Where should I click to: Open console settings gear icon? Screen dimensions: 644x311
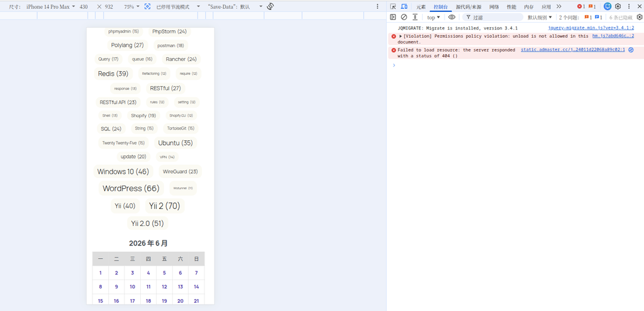coord(640,17)
